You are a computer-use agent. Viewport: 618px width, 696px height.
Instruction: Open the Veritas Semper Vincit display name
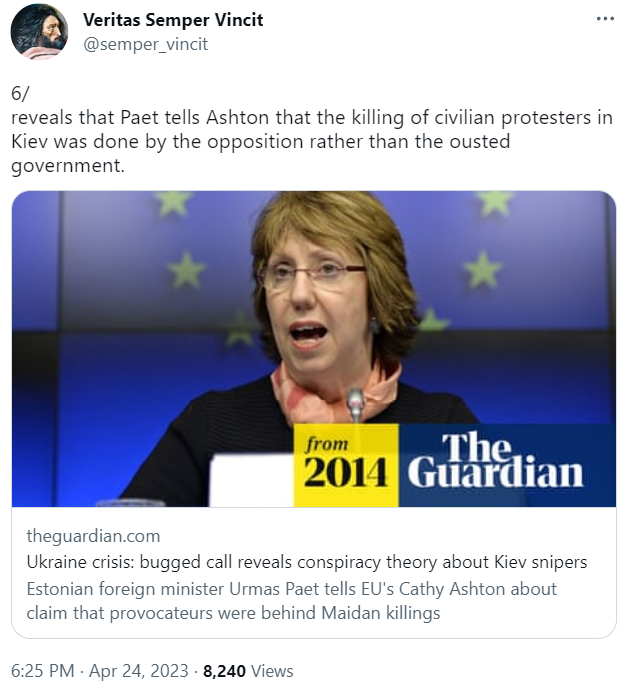click(x=173, y=20)
